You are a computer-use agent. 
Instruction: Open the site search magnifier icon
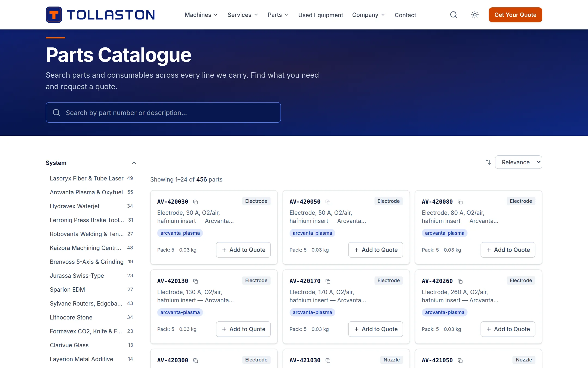pos(454,15)
